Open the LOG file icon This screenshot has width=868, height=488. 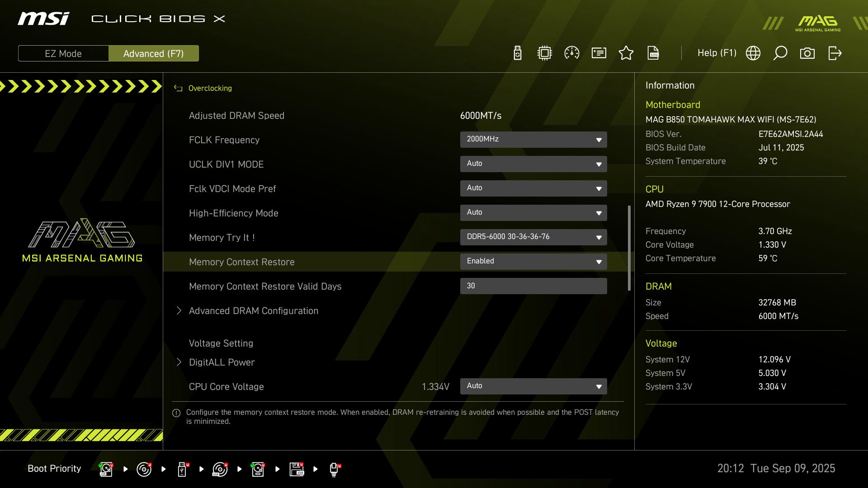click(653, 53)
